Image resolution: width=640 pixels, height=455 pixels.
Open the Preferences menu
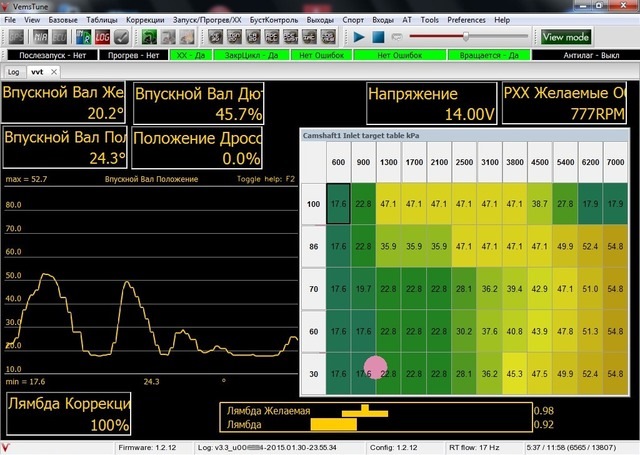(x=466, y=20)
